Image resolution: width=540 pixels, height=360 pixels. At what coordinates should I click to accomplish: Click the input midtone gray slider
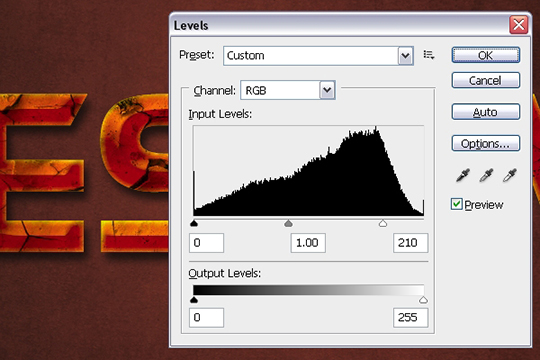(x=288, y=224)
